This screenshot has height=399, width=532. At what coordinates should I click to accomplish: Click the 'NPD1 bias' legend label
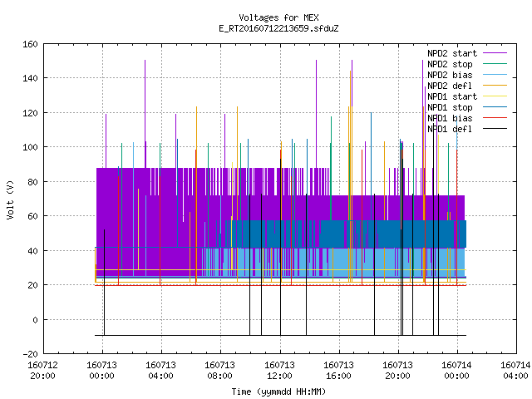pos(450,118)
